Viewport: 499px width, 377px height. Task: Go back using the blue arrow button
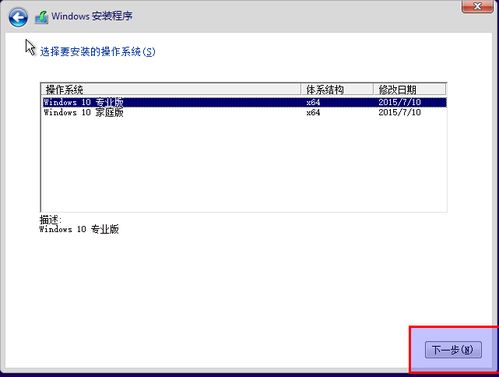click(18, 17)
